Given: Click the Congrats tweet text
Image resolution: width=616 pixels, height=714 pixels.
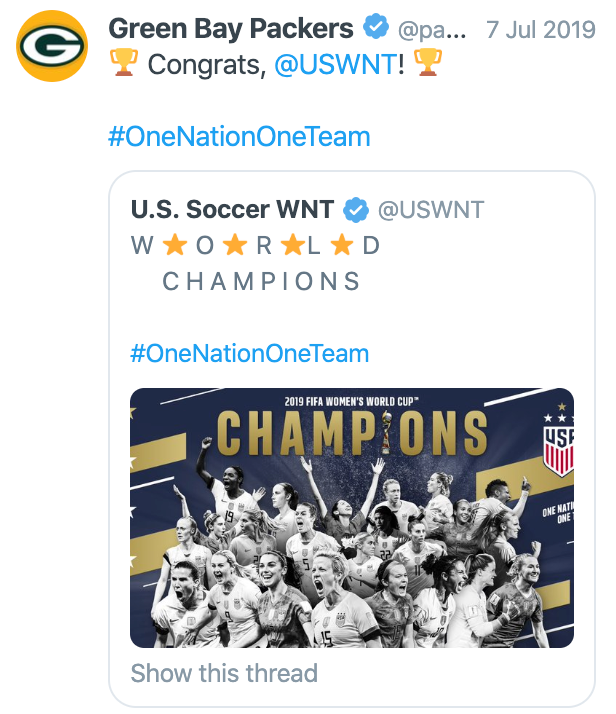Looking at the screenshot, I should [x=275, y=64].
